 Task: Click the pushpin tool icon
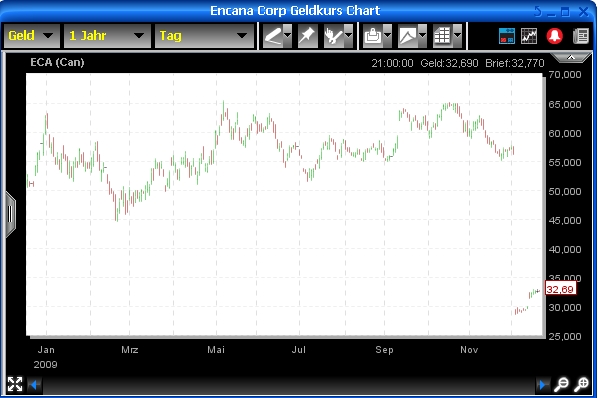coord(307,36)
